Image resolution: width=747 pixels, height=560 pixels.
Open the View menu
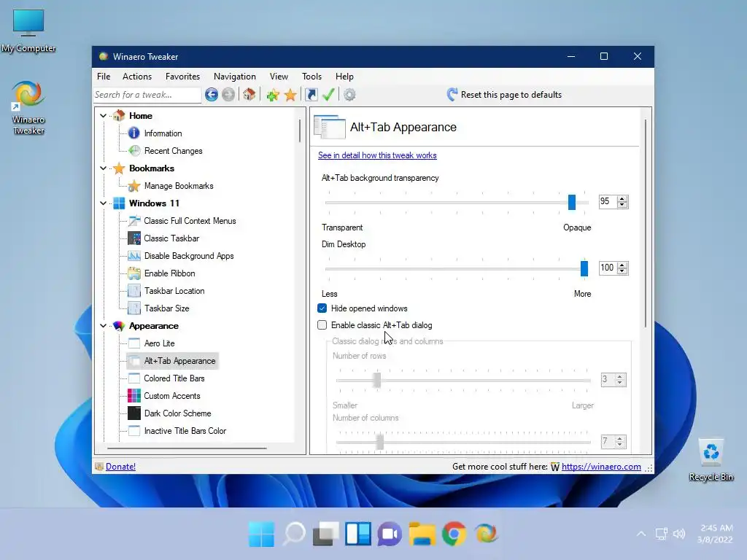tap(279, 76)
